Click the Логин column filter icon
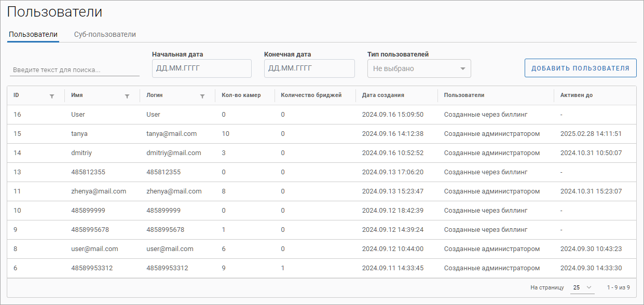 (x=202, y=96)
